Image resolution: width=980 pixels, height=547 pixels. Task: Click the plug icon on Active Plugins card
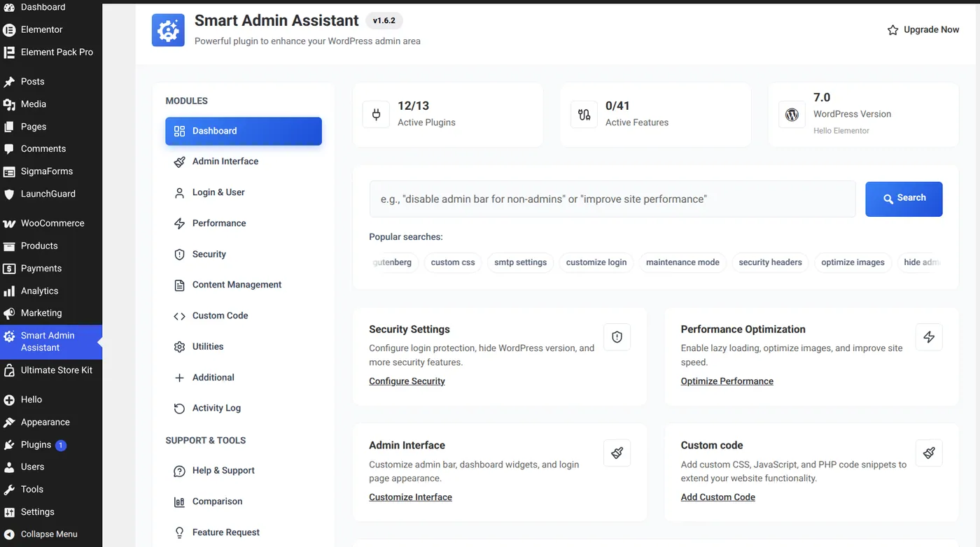point(376,114)
